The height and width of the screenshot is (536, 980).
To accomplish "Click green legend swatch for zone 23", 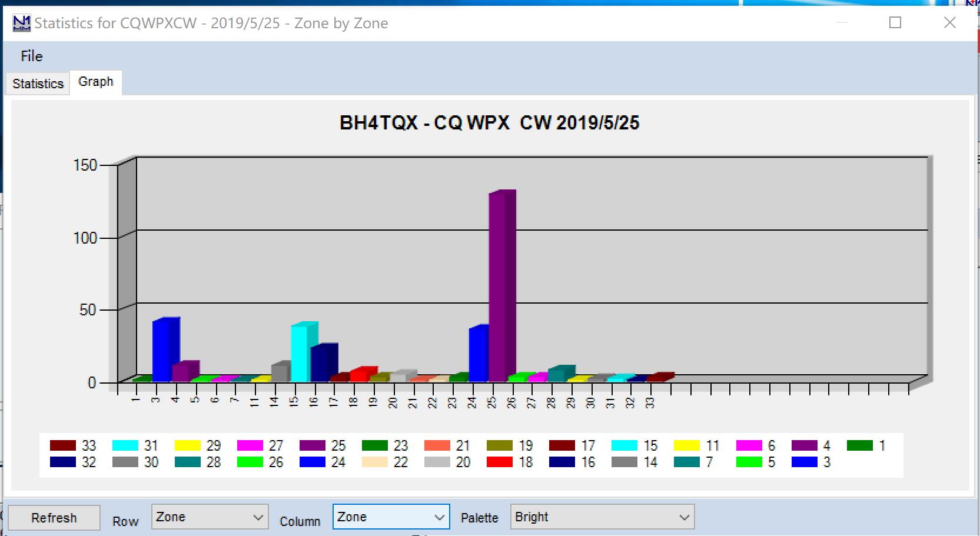I will click(x=375, y=445).
